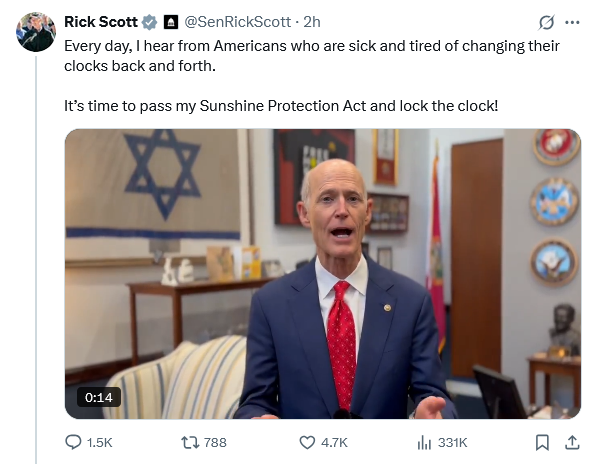Bookmark this tweet
Image resolution: width=598 pixels, height=464 pixels.
pos(542,443)
